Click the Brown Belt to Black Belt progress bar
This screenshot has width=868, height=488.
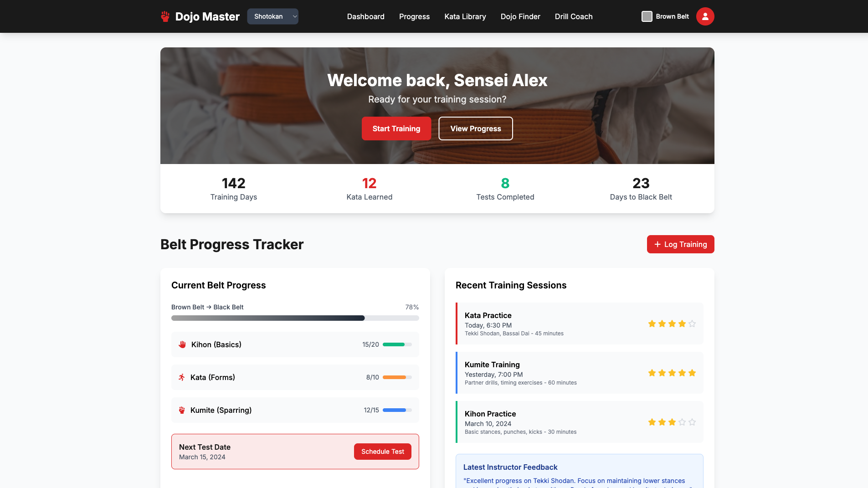[x=295, y=318]
